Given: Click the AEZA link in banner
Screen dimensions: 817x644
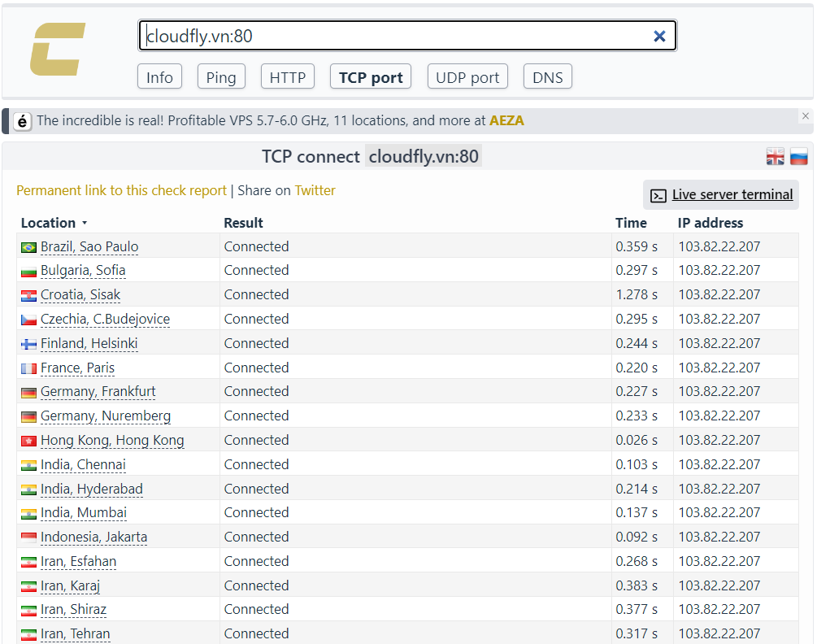Looking at the screenshot, I should point(506,120).
